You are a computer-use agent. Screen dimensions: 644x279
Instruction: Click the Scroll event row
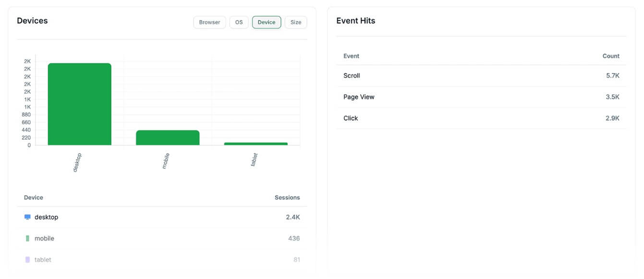tap(481, 75)
